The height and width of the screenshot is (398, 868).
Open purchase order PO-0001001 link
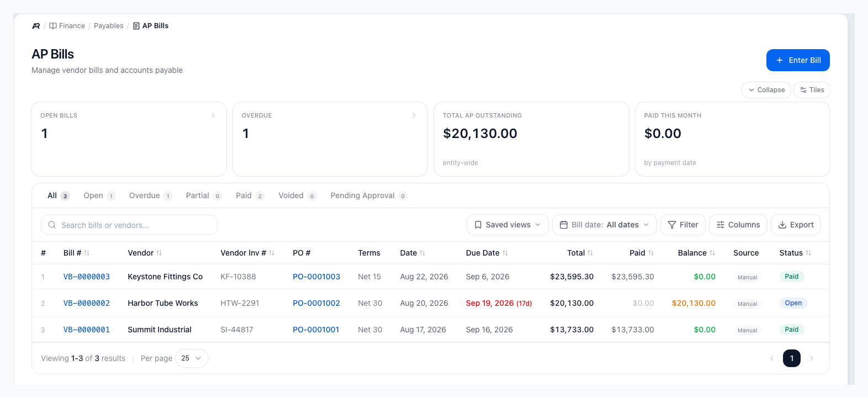pos(316,330)
